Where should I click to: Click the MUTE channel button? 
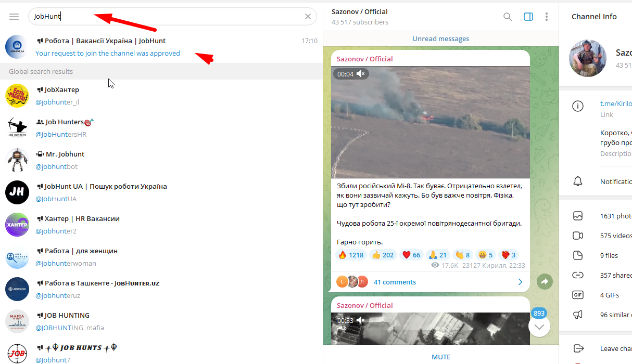pos(441,357)
